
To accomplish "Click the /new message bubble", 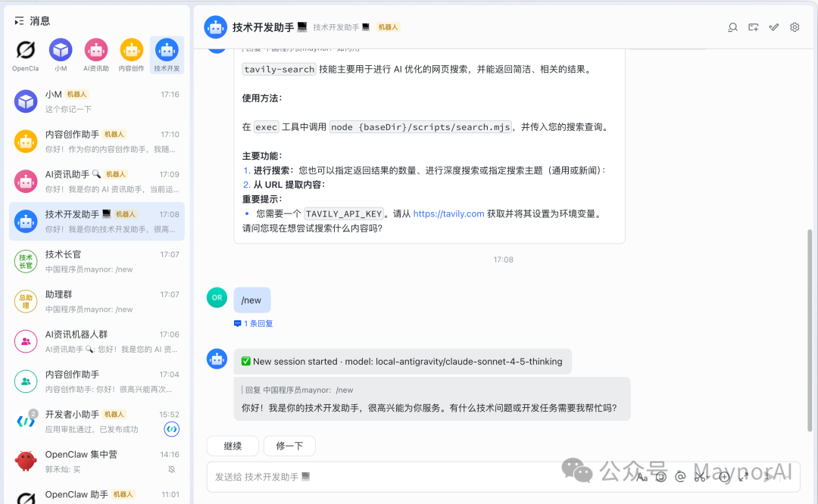I will pos(252,300).
